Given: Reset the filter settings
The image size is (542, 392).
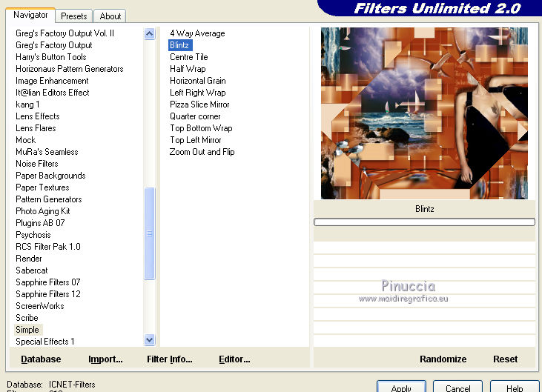Looking at the screenshot, I should 506,359.
